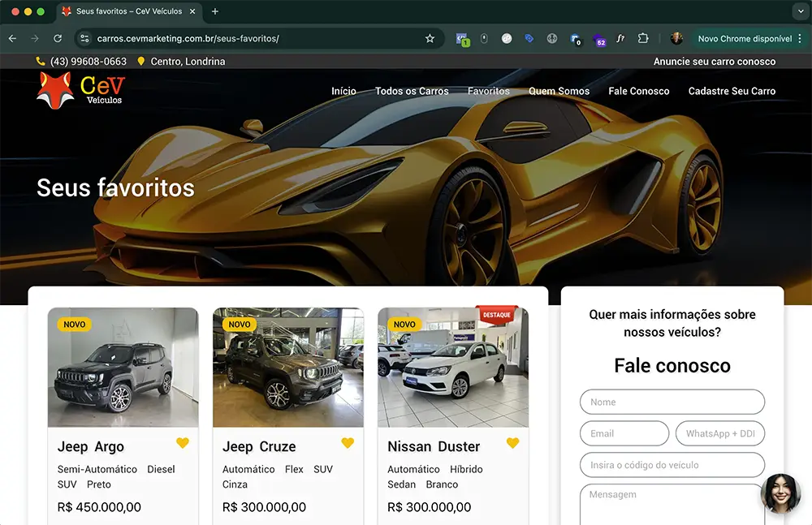Click the phone number (43) 99608-0663
Viewport: 812px width, 525px height.
pos(89,62)
